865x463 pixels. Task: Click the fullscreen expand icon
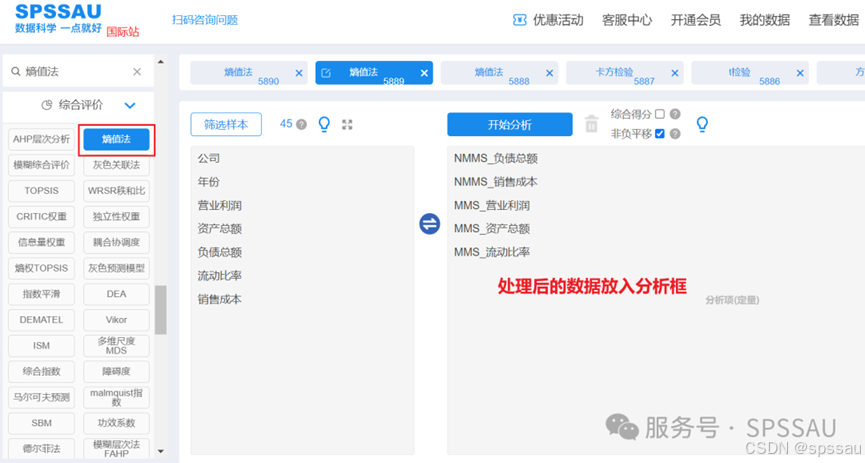pyautogui.click(x=347, y=125)
